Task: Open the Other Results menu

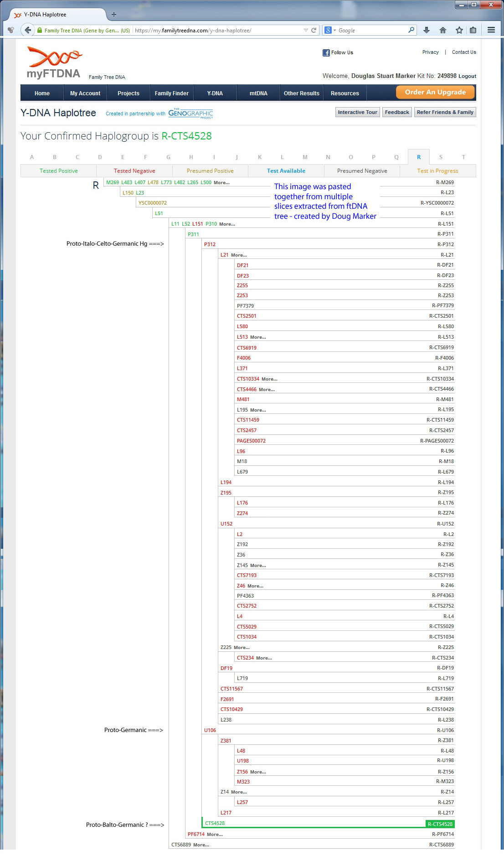Action: (302, 93)
